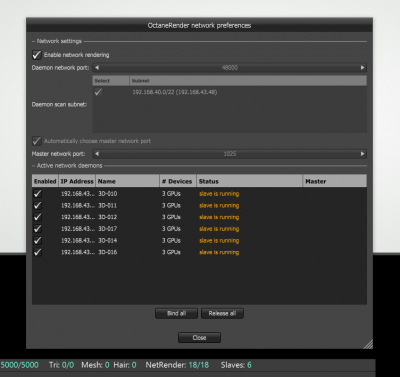Image resolution: width=400 pixels, height=377 pixels.
Task: Sort daemons by Name column header
Action: 127,181
